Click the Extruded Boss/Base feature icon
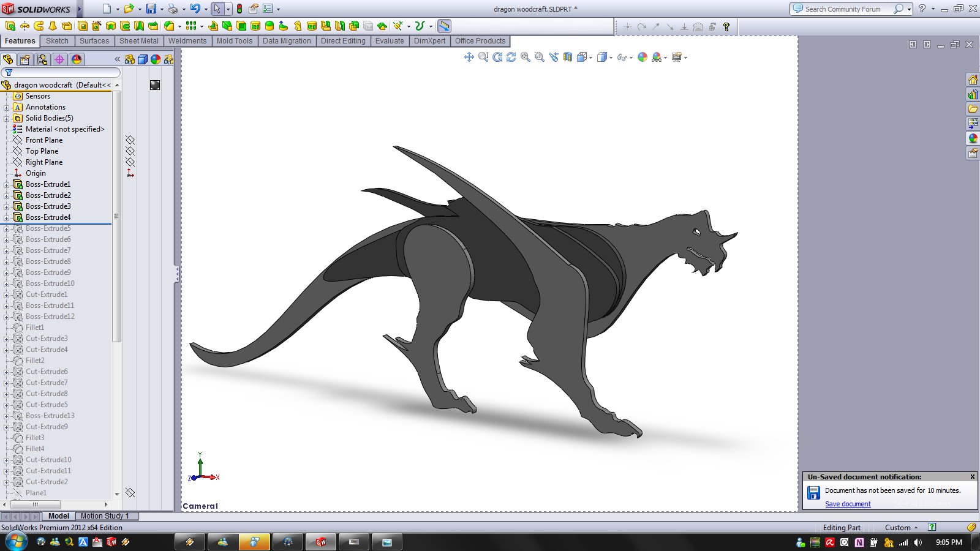This screenshot has width=980, height=551. [x=10, y=26]
